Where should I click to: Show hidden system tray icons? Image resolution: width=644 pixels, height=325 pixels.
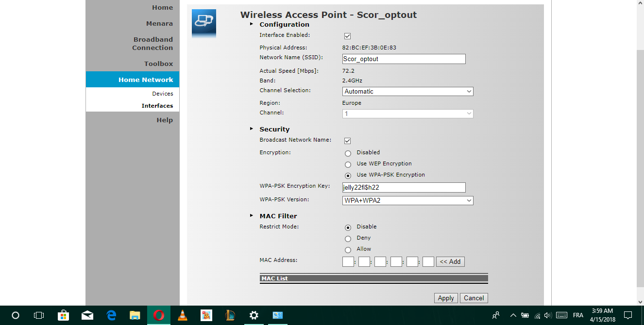(x=513, y=315)
